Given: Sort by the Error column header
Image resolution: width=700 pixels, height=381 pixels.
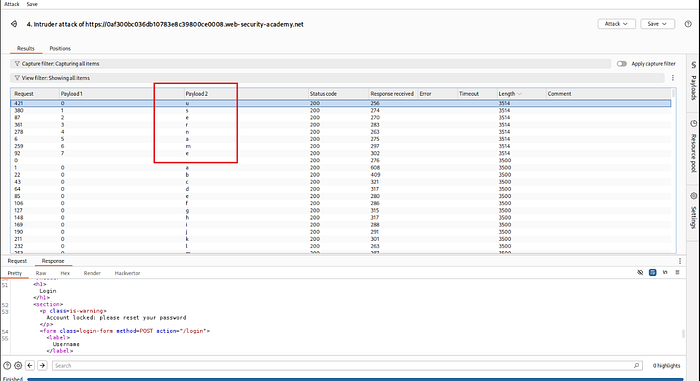Looking at the screenshot, I should (438, 94).
